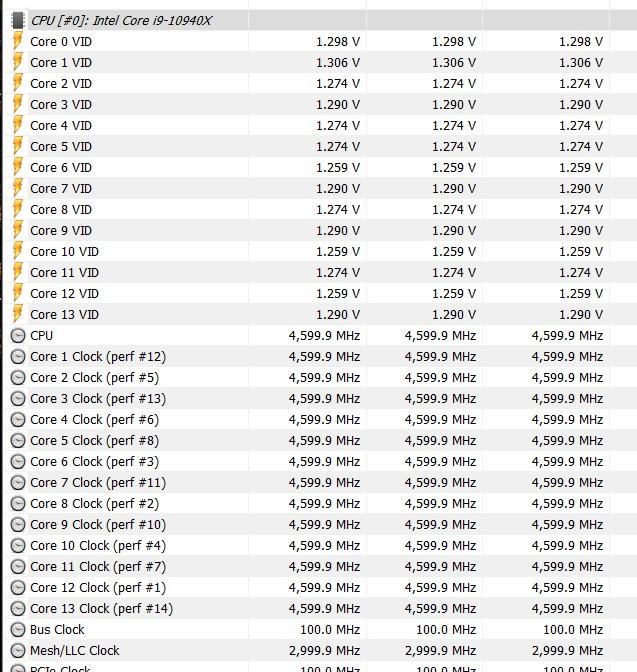Click the clock icon beside Mesh/LLC Clock

18,651
